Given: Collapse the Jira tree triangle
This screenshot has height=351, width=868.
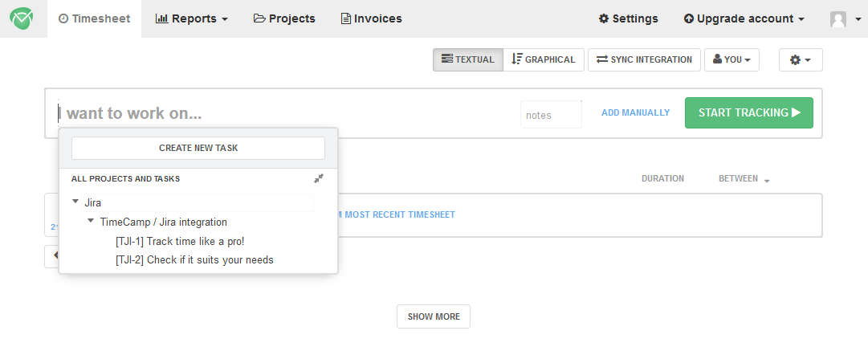Looking at the screenshot, I should coord(75,202).
